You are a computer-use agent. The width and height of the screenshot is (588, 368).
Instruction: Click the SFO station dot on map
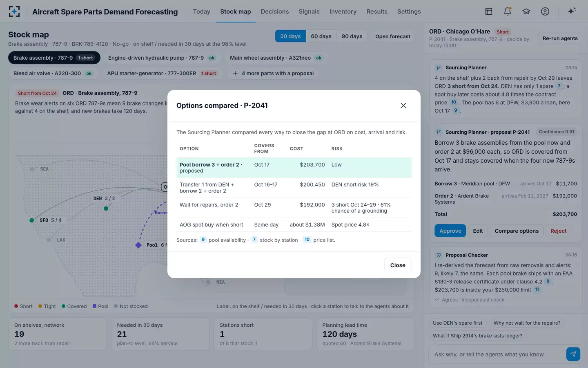32,220
